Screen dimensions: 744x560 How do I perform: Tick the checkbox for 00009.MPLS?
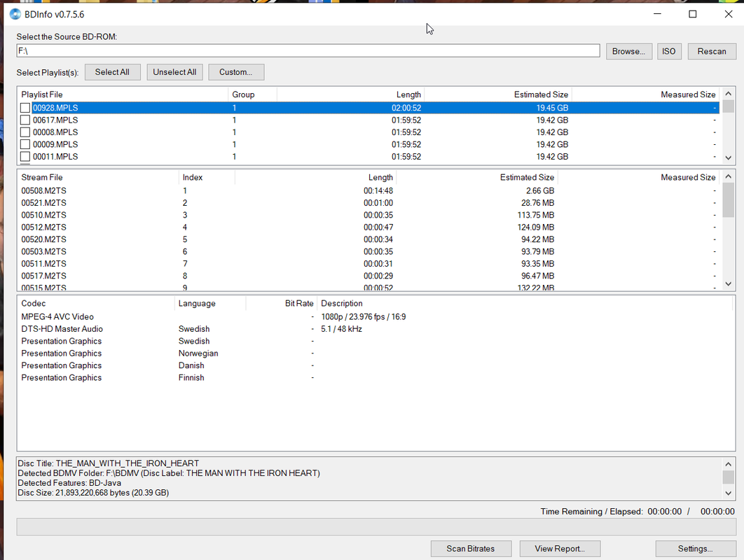click(x=25, y=145)
